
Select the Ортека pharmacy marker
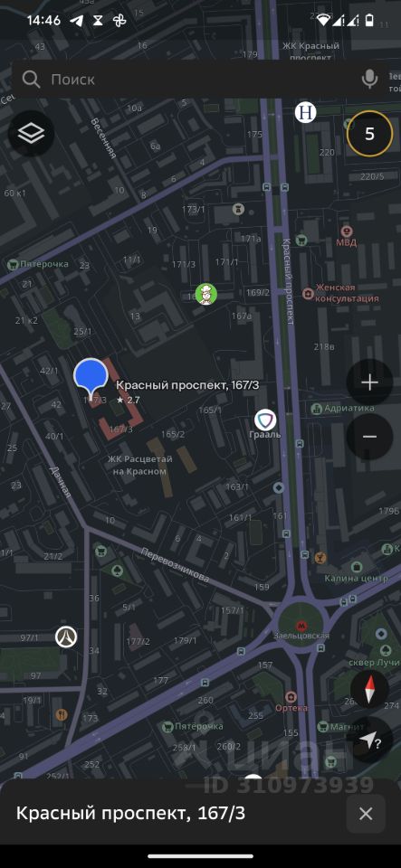click(291, 696)
